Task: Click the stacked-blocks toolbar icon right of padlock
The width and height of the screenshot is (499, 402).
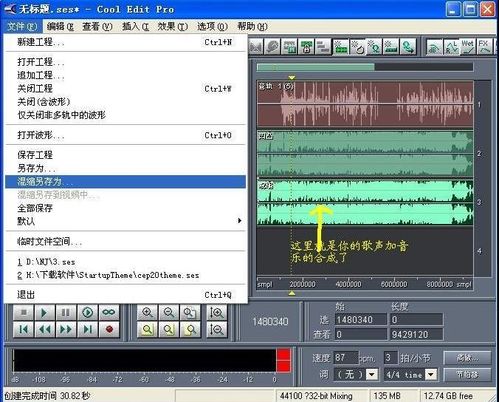Action: [x=323, y=47]
